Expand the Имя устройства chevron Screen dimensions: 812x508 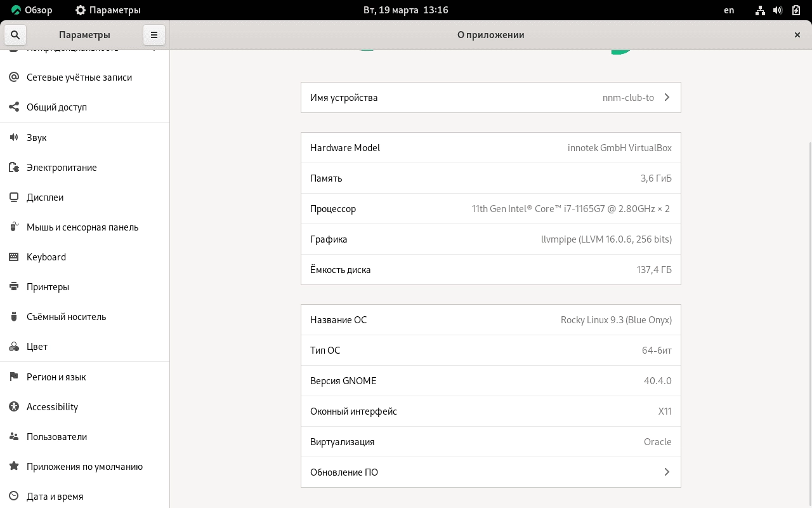(x=667, y=97)
